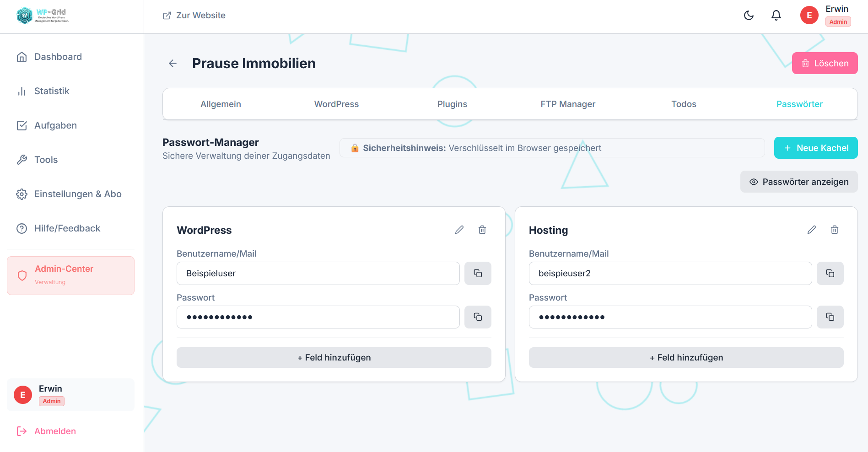Create a tile with Neue Kachel button

click(816, 148)
